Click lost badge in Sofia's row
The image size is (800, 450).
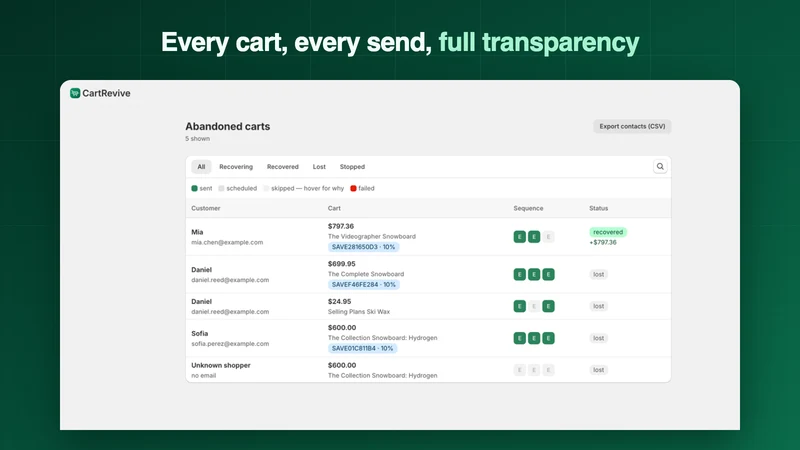pyautogui.click(x=598, y=338)
